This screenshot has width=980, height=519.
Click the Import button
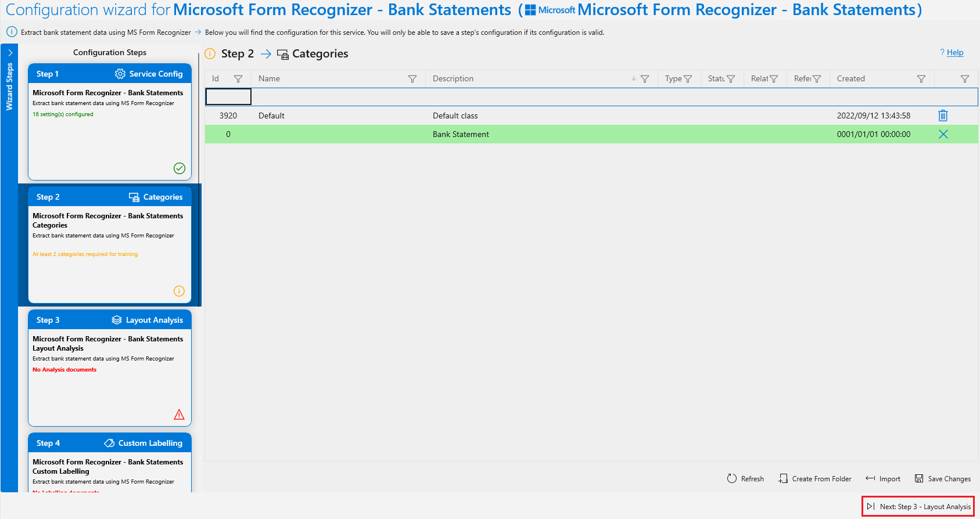883,478
